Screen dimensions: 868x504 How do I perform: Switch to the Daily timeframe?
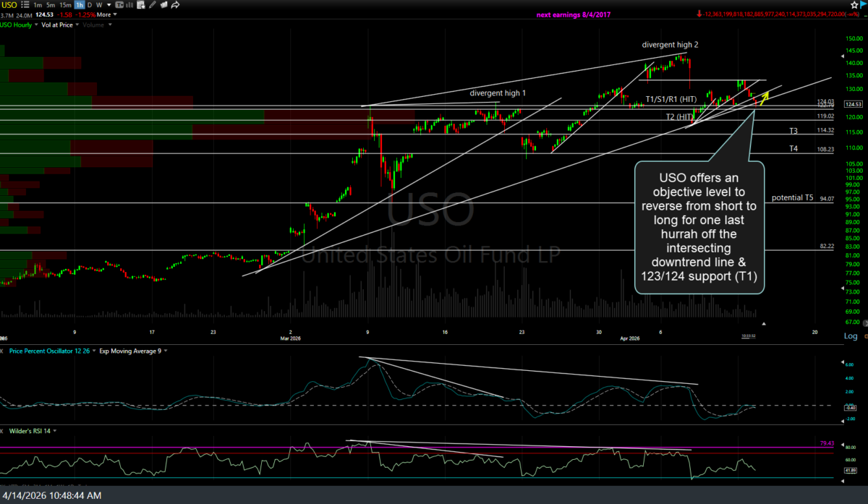coord(90,4)
